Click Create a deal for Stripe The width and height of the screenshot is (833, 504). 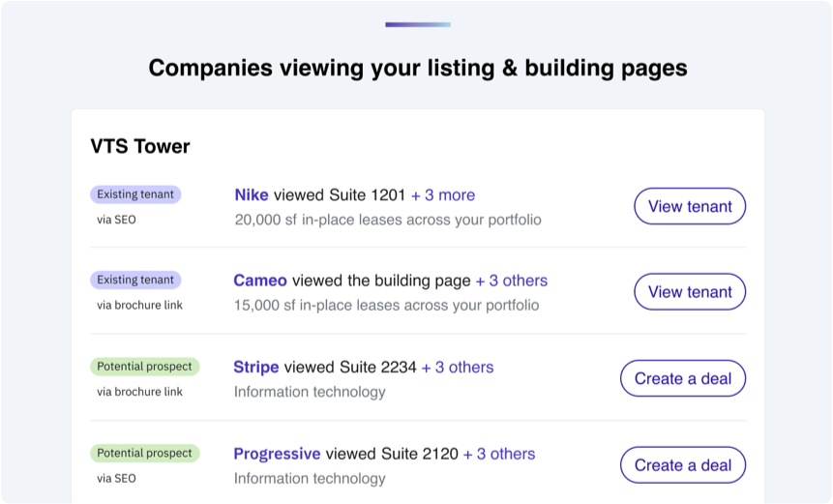pos(682,379)
